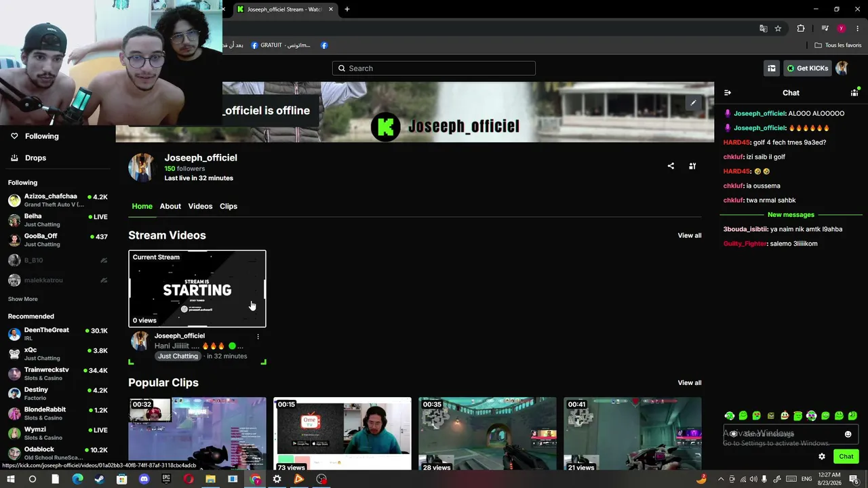Screen dimensions: 868x488
Task: Open Belha live channel in sidebar
Action: (58, 220)
